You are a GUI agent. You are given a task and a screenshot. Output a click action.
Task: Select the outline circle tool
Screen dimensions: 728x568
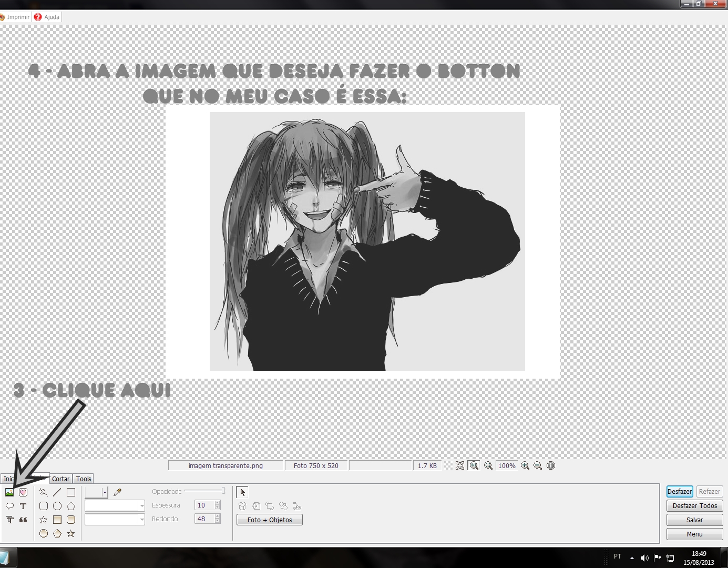57,506
